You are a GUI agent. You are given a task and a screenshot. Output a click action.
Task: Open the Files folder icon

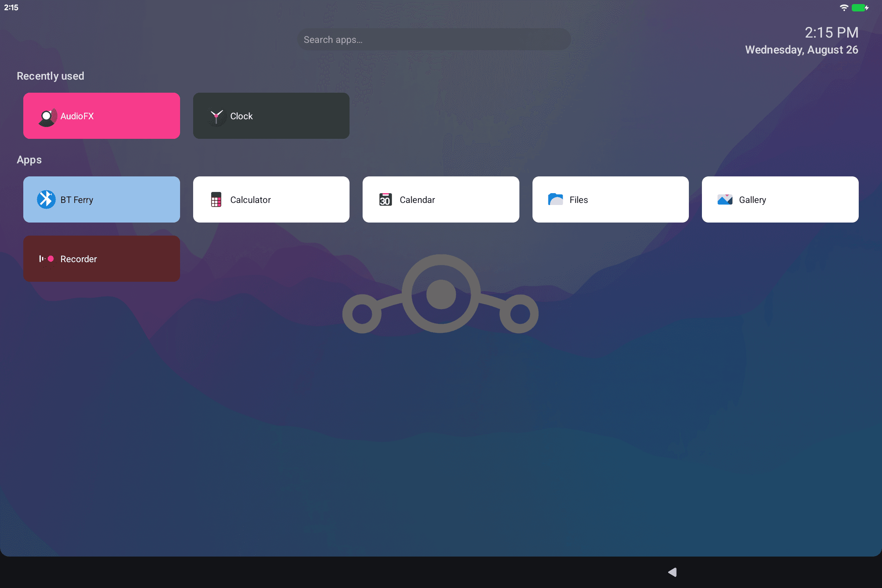click(555, 199)
